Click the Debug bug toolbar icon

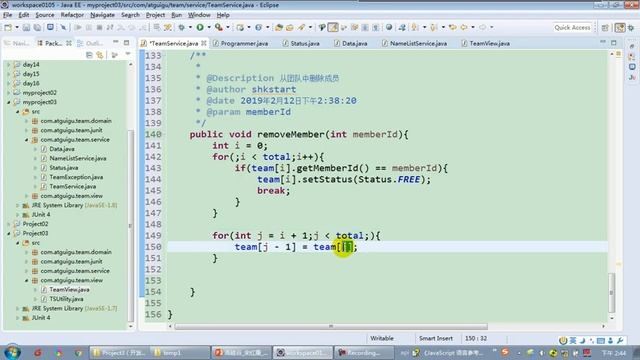pos(181,27)
